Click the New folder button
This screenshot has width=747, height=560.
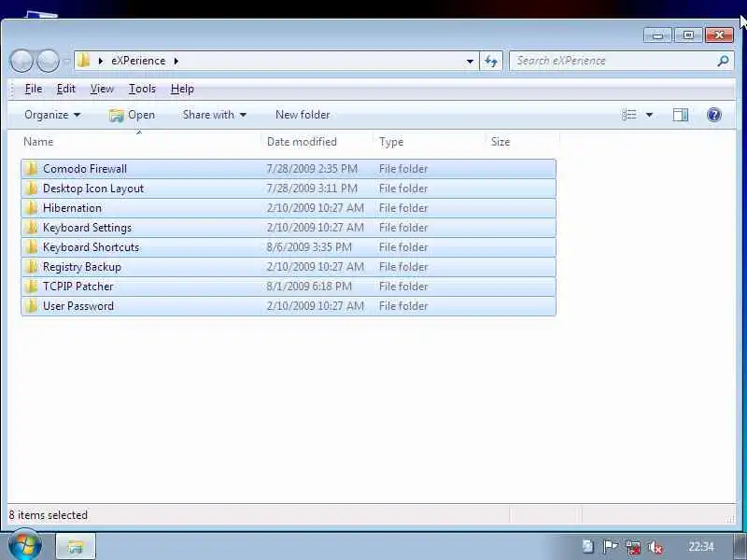tap(303, 115)
